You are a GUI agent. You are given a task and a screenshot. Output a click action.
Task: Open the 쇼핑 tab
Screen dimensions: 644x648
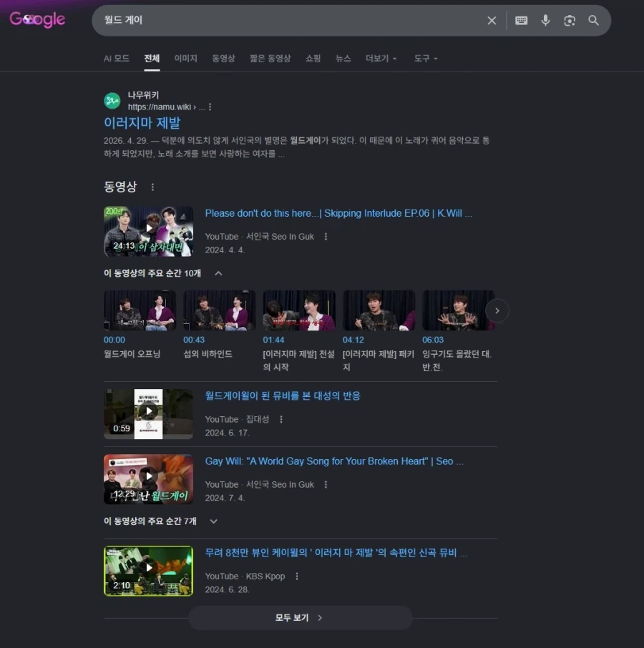tap(313, 58)
